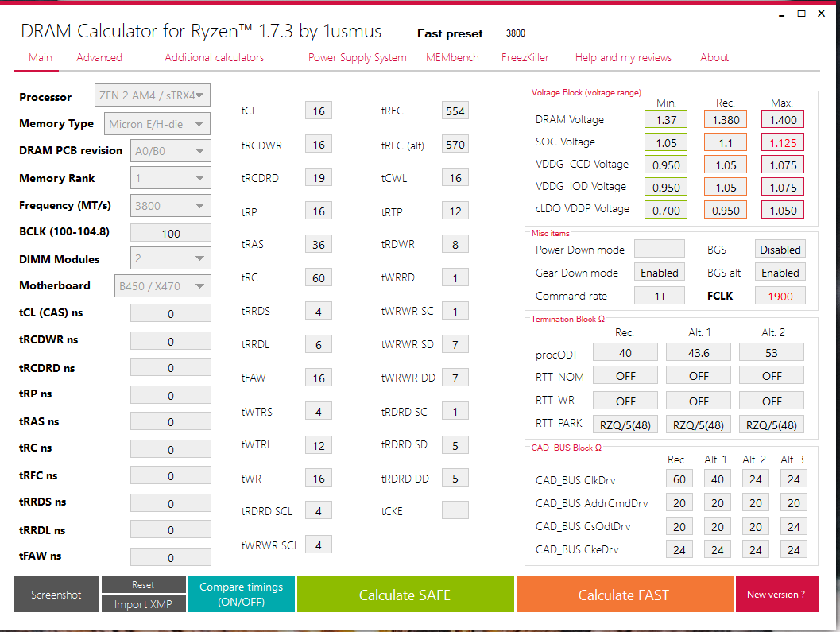Screen dimensions: 840x632
Task: Expand the Memory Rank dropdown
Action: pyautogui.click(x=170, y=178)
